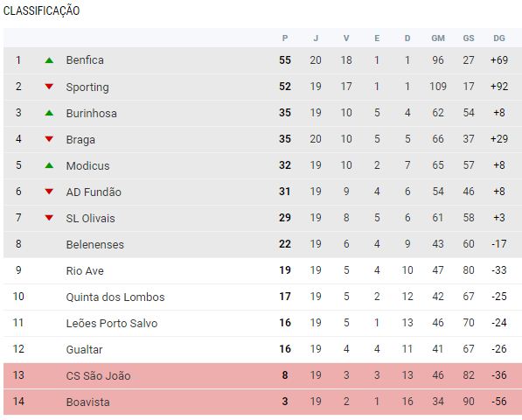
Task: Click the red down arrow beside Braga
Action: tap(49, 139)
